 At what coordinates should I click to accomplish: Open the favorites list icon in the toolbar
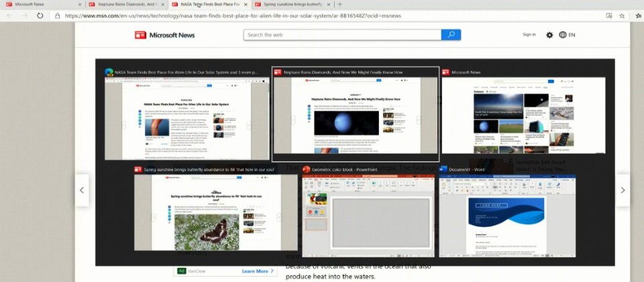639,15
